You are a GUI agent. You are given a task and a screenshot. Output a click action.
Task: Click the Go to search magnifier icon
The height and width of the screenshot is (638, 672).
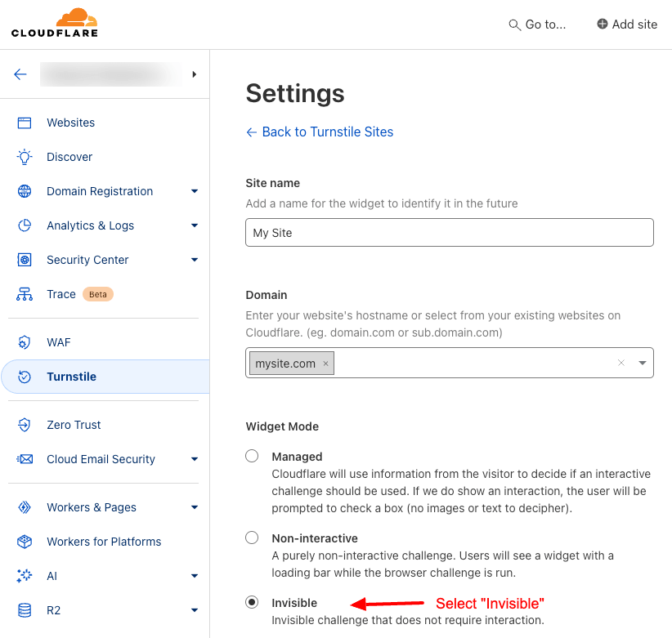[514, 25]
